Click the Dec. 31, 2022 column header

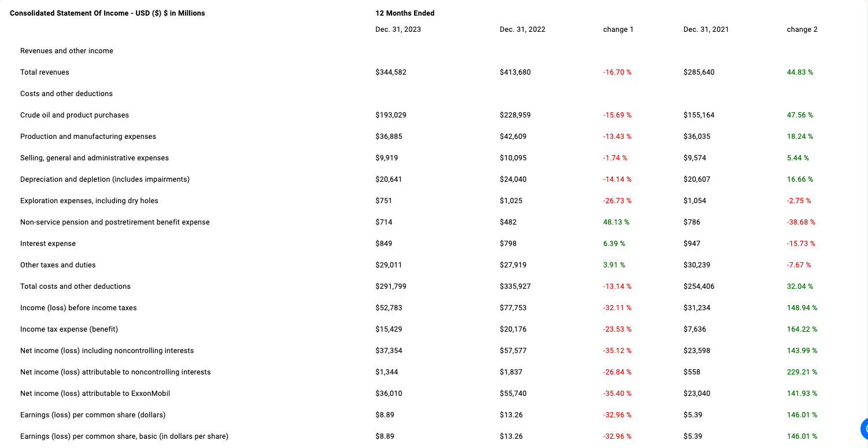tap(522, 30)
